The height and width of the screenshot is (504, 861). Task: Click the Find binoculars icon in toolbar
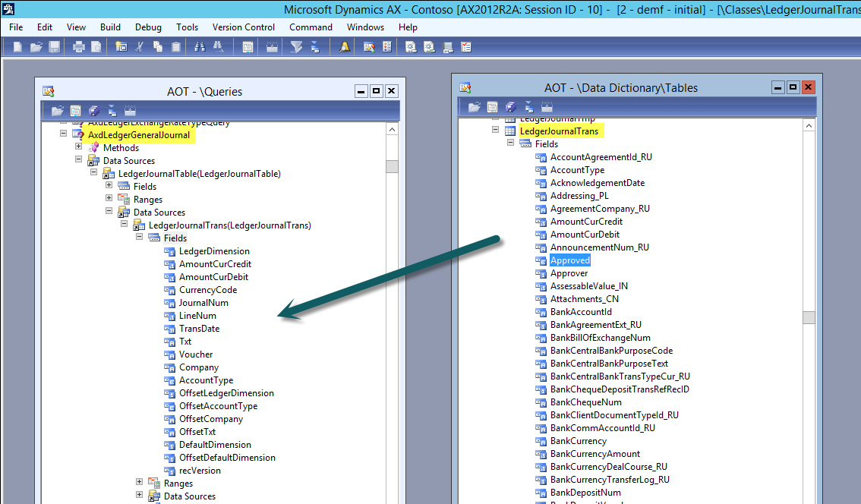coord(200,47)
